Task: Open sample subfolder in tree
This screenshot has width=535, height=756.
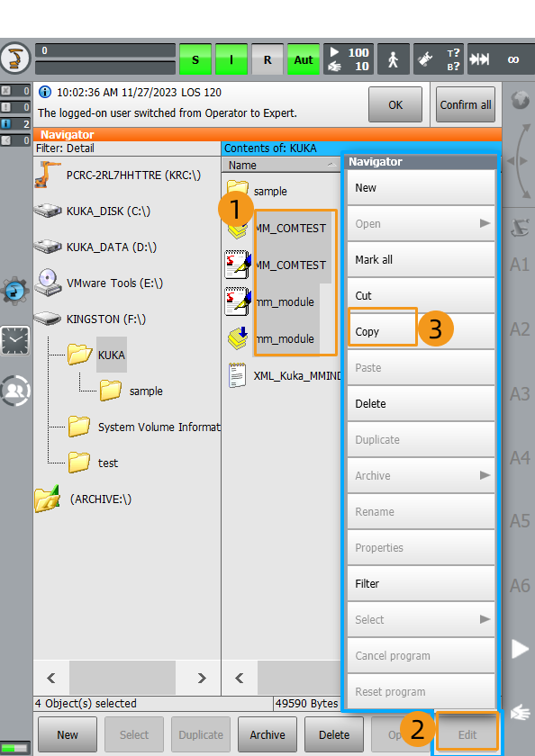Action: click(131, 391)
